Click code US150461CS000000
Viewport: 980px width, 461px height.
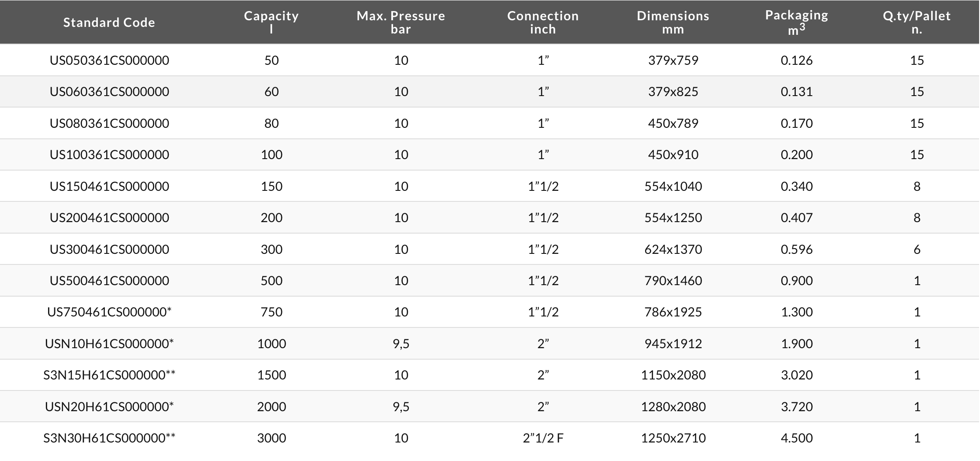click(x=109, y=186)
